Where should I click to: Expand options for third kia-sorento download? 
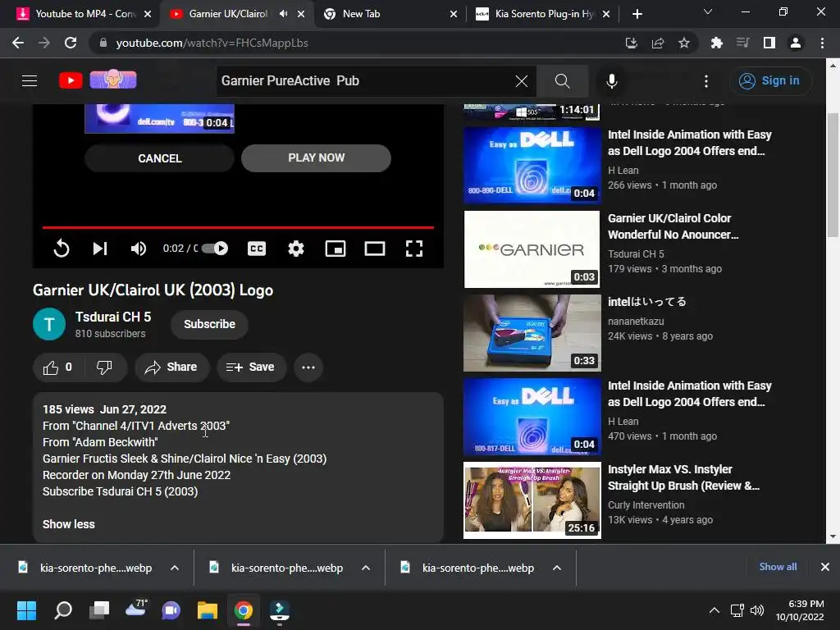pyautogui.click(x=557, y=568)
